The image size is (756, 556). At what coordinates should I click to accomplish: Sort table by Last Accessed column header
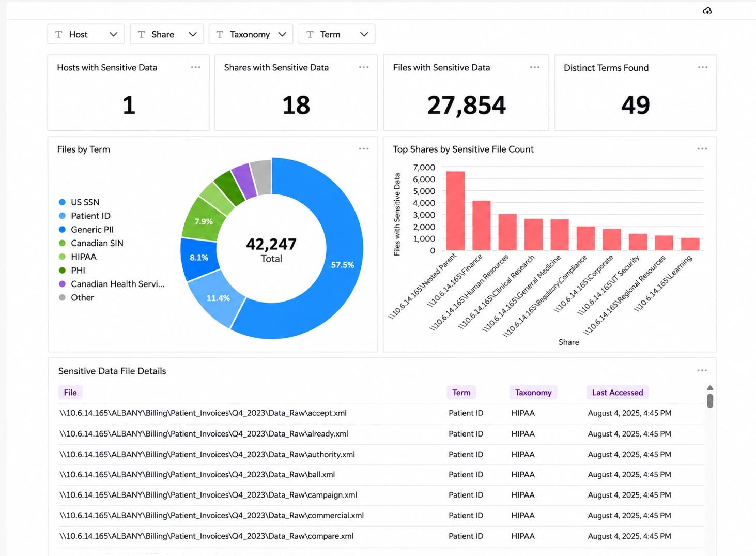click(618, 393)
